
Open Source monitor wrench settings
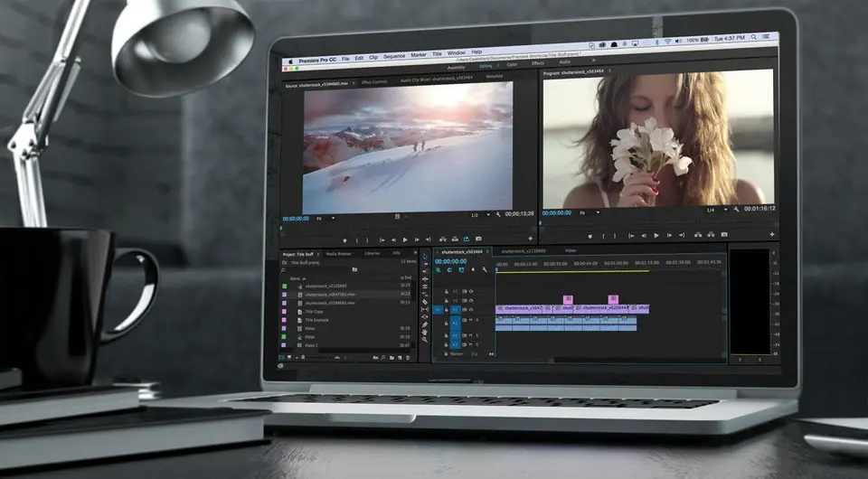point(497,214)
